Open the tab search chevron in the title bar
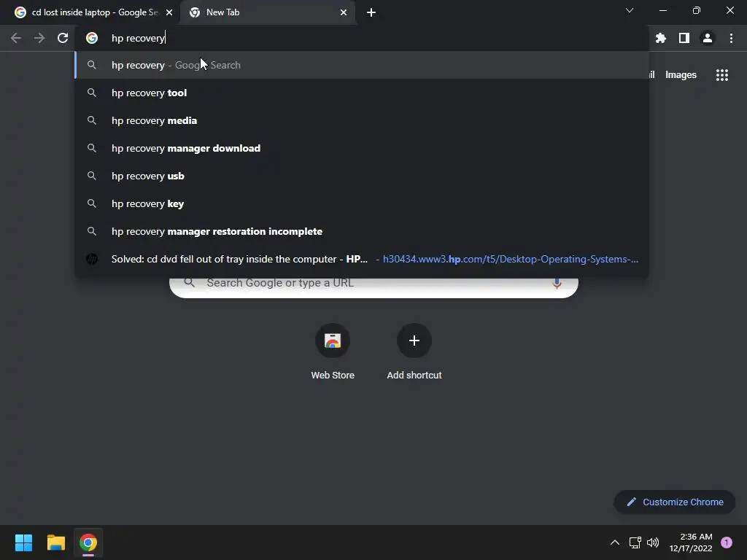747x560 pixels. pos(630,10)
